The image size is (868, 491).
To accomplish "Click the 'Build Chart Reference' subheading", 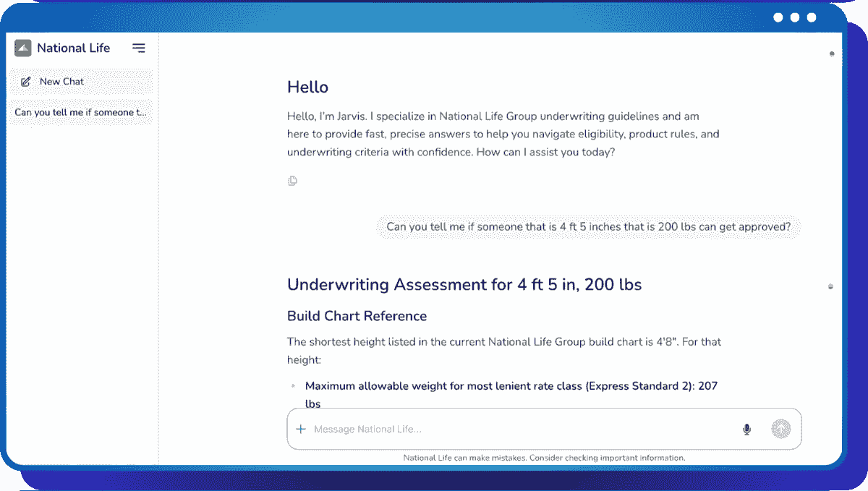I will [357, 316].
